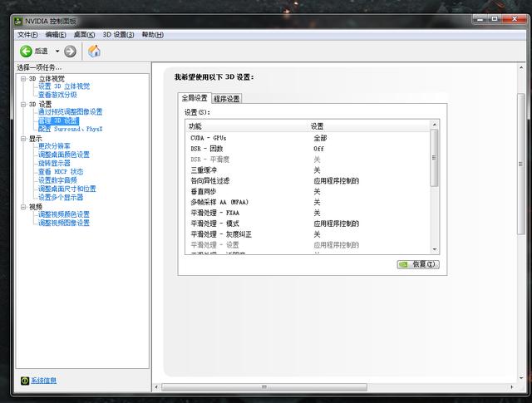
Task: Click the grey Forward arrow icon
Action: point(70,52)
